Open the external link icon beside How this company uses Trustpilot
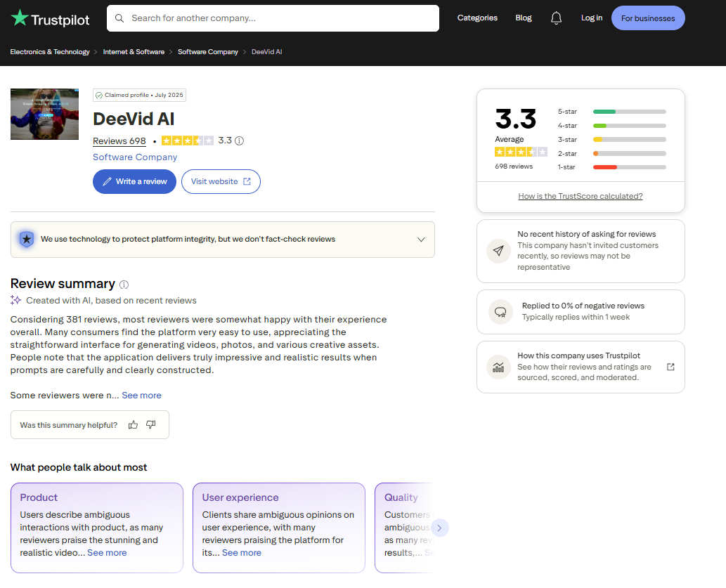Screen dimensions: 726x588 (670, 367)
